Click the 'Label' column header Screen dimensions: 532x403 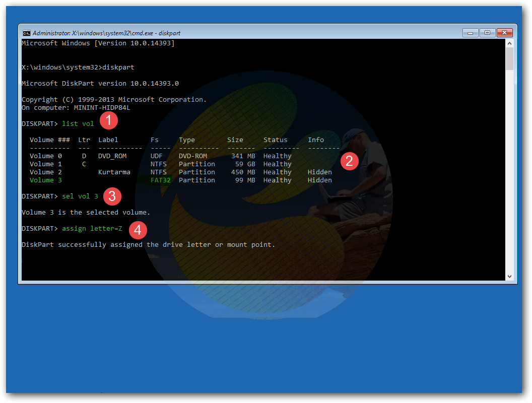[108, 140]
